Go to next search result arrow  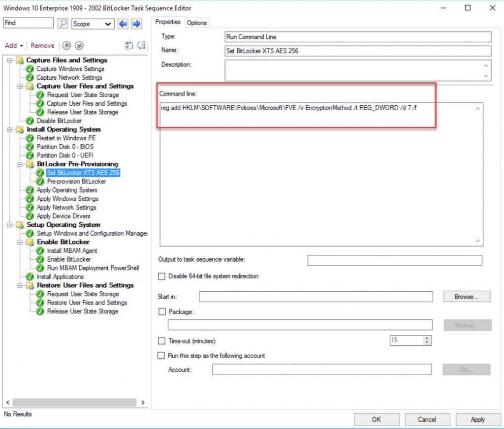click(136, 24)
